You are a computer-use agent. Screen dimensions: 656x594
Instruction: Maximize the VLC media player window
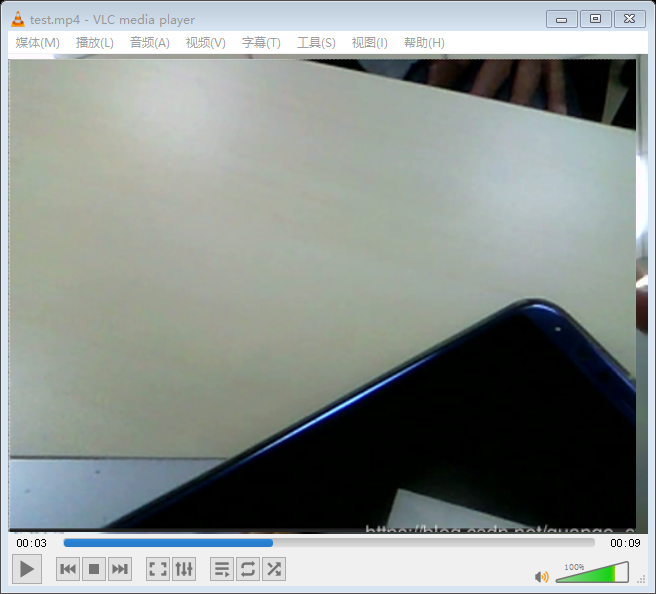(x=595, y=19)
